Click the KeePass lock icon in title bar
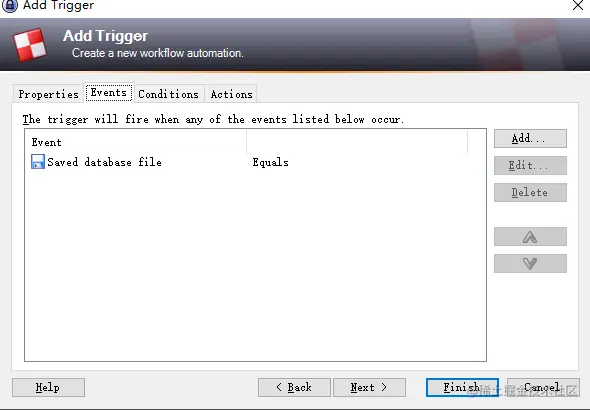 (x=9, y=5)
